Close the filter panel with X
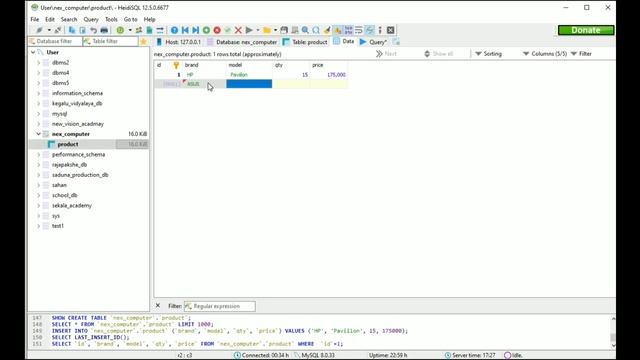 coord(158,306)
